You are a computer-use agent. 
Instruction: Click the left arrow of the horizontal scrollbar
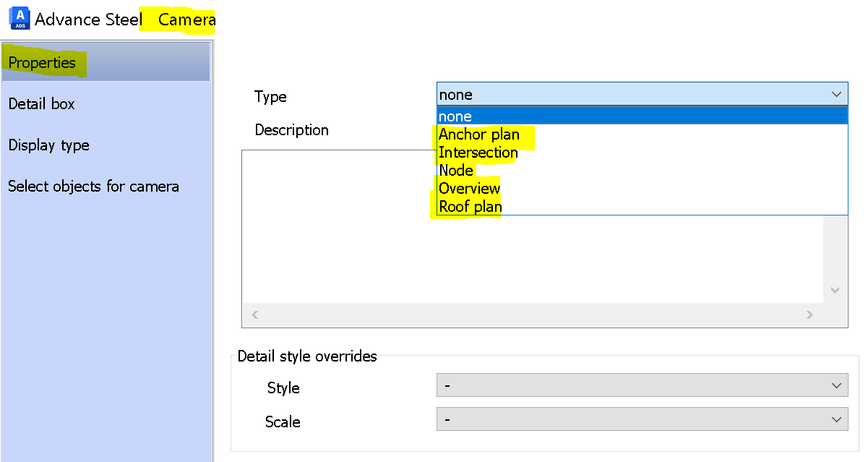254,315
